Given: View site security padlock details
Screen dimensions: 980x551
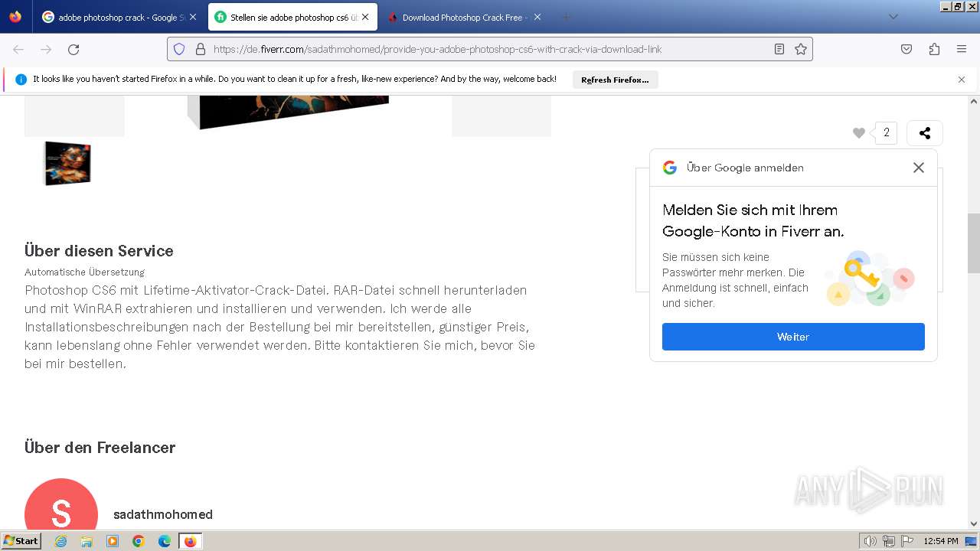Looking at the screenshot, I should point(201,49).
